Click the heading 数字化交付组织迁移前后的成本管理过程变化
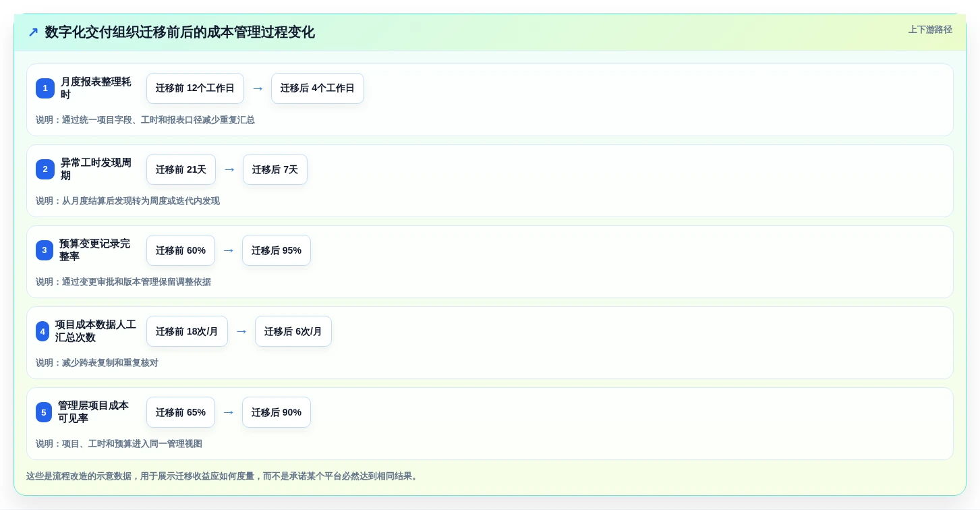The image size is (980, 510). click(x=179, y=32)
